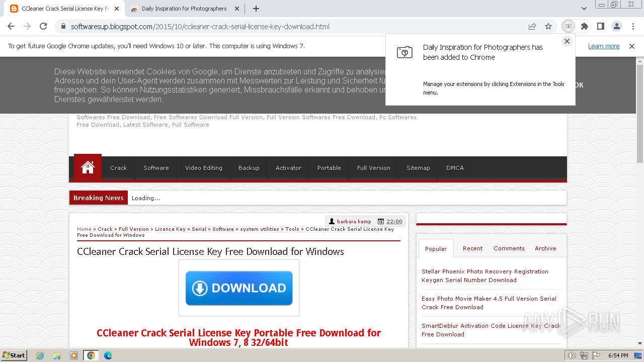Click the volume speaker tray icon
644x362 pixels.
tap(572, 355)
